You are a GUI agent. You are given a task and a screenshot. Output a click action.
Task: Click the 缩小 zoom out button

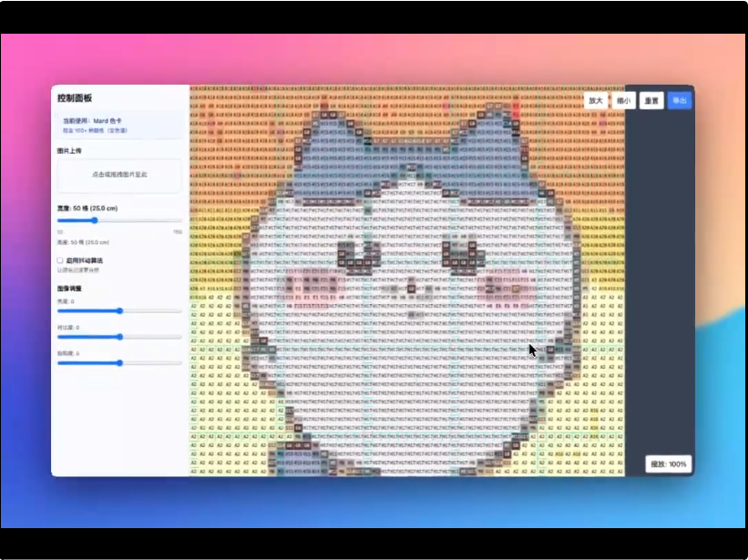(x=623, y=100)
